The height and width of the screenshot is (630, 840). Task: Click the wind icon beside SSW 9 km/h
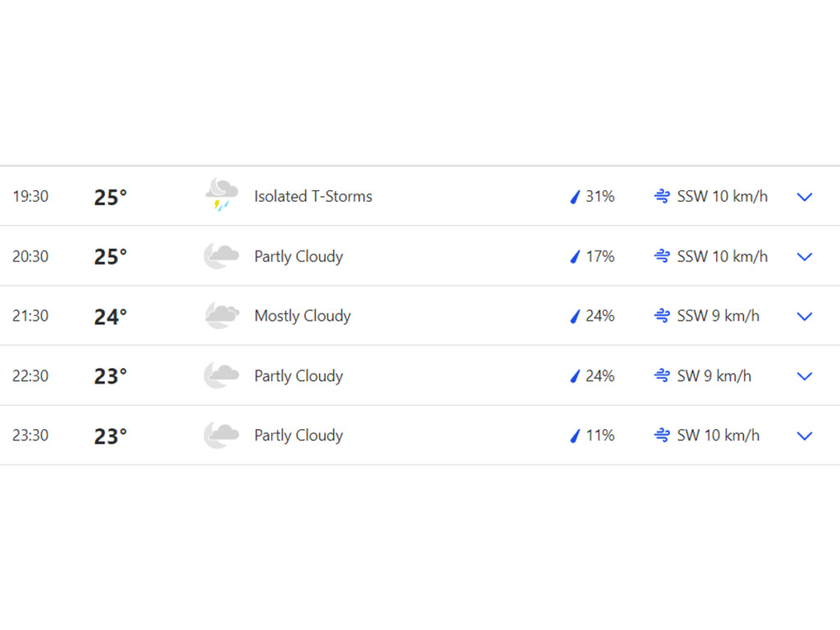(x=662, y=316)
